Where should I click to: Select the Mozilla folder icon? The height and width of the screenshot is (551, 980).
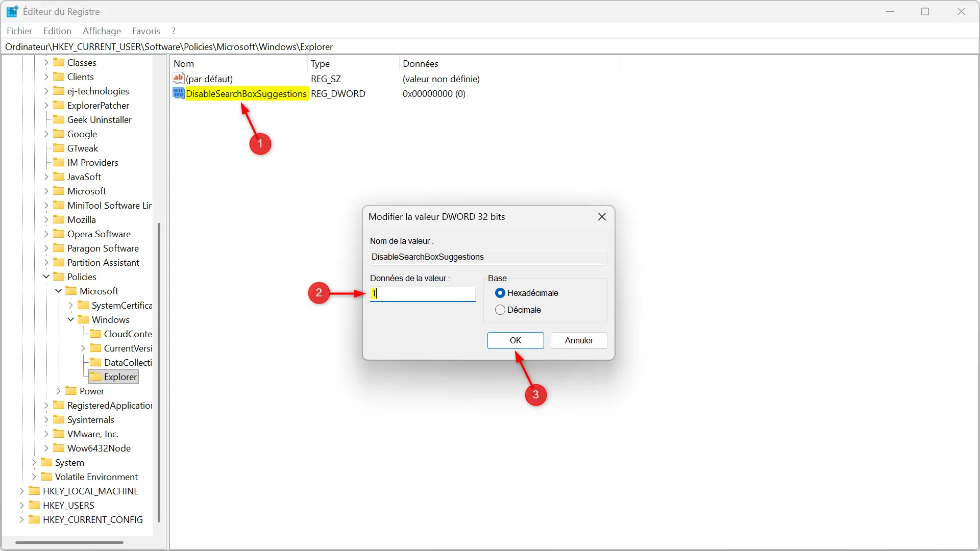pyautogui.click(x=59, y=219)
